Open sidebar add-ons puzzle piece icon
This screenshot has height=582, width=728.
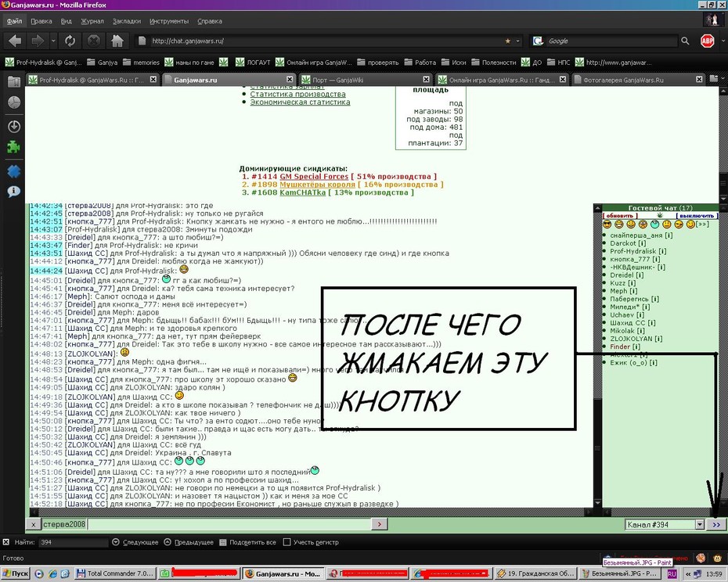[x=14, y=148]
